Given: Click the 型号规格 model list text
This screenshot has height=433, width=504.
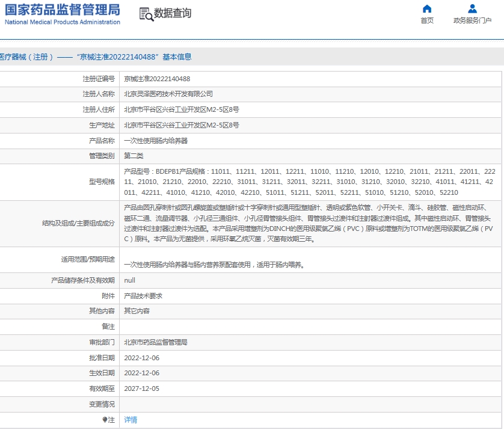Looking at the screenshot, I should (310, 182).
